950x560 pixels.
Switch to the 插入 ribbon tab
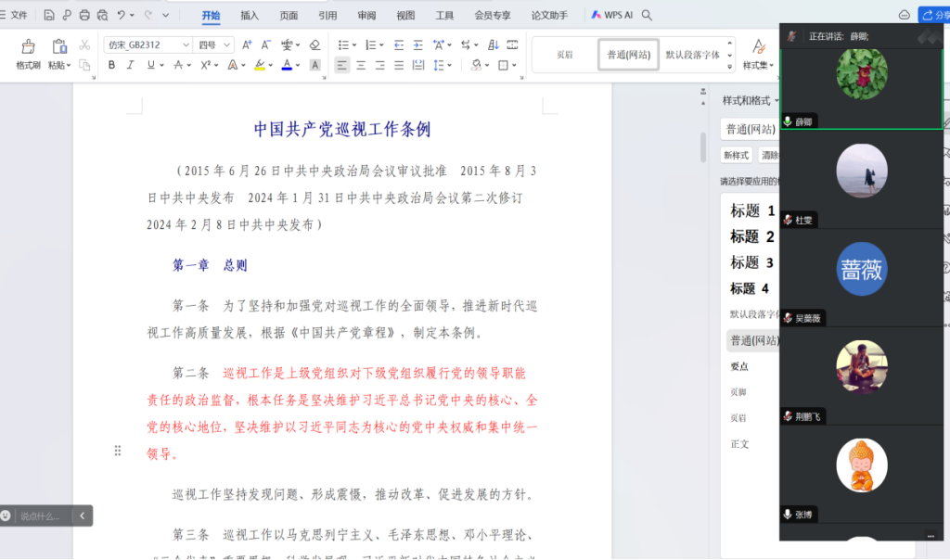coord(250,15)
